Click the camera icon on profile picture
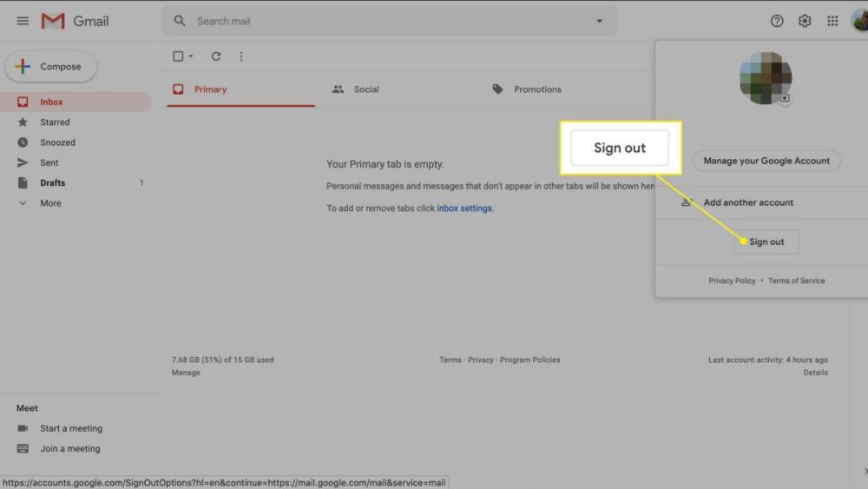 (x=785, y=98)
